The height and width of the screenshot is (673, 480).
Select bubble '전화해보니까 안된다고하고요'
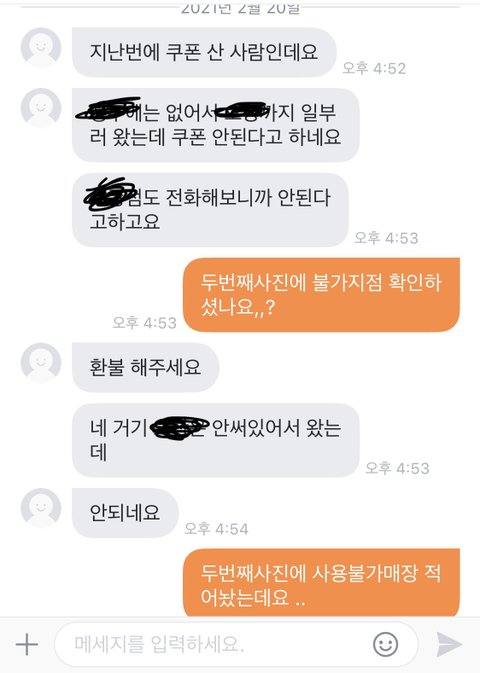coord(210,210)
